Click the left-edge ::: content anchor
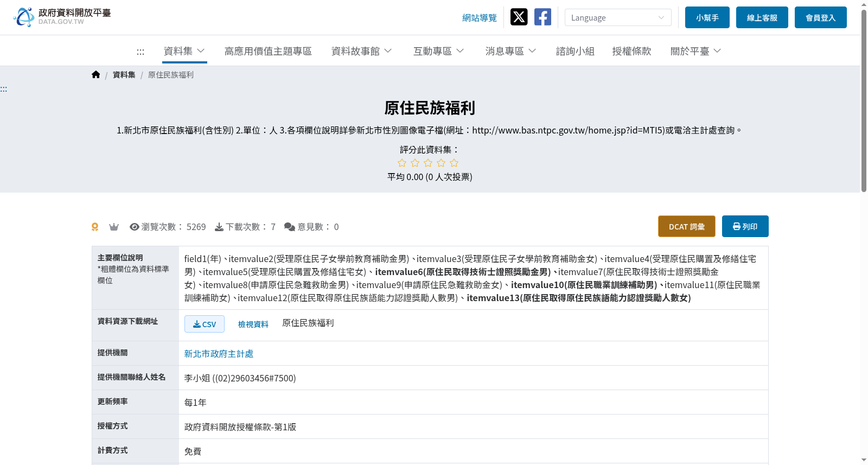 coord(4,89)
